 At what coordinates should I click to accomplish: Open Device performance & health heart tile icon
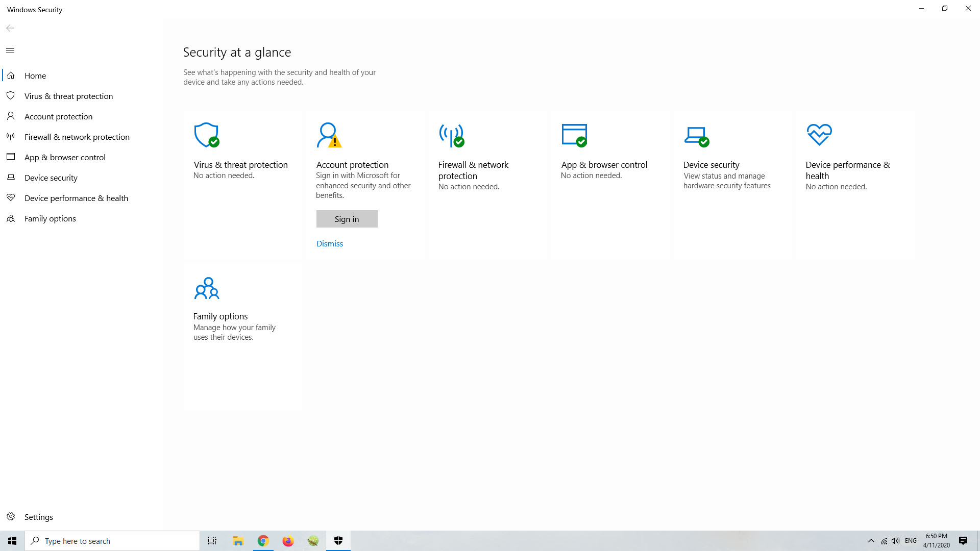click(x=819, y=135)
